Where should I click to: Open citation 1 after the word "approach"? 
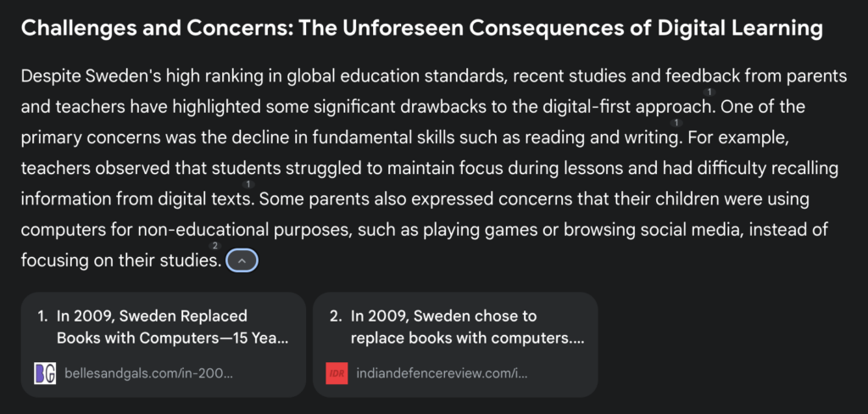pos(709,92)
